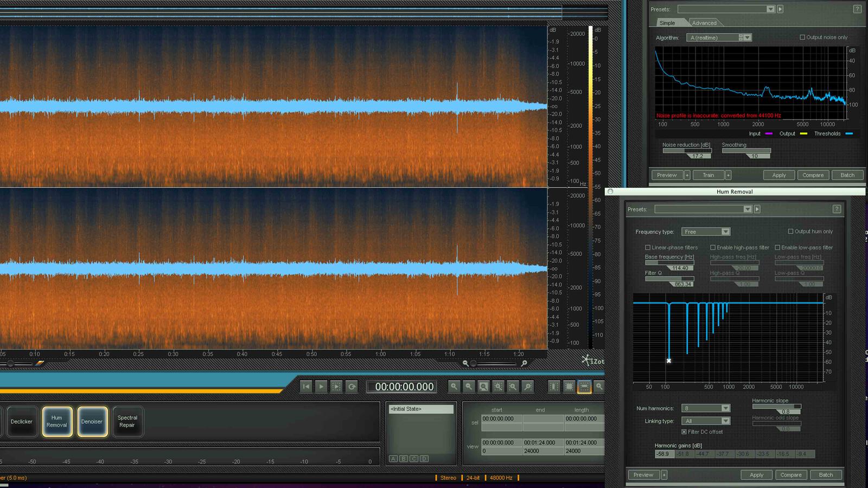Click the rewind to start button
Screen dimensions: 868x488
[x=306, y=387]
